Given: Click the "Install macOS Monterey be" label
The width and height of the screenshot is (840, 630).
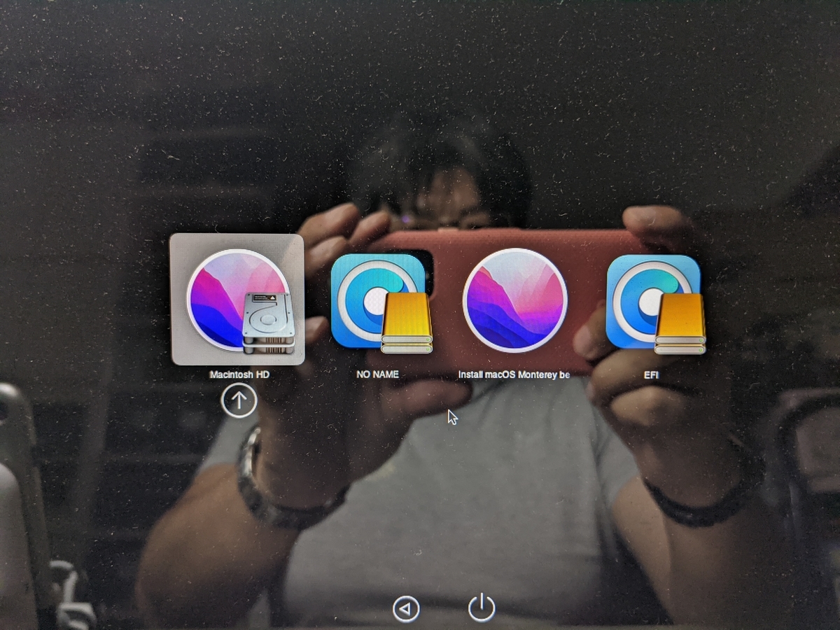Looking at the screenshot, I should coord(514,374).
